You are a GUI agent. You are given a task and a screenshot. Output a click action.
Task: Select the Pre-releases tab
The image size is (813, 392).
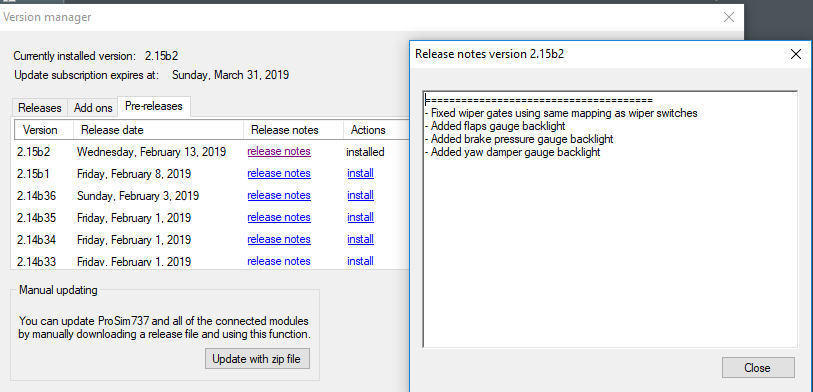[x=154, y=106]
